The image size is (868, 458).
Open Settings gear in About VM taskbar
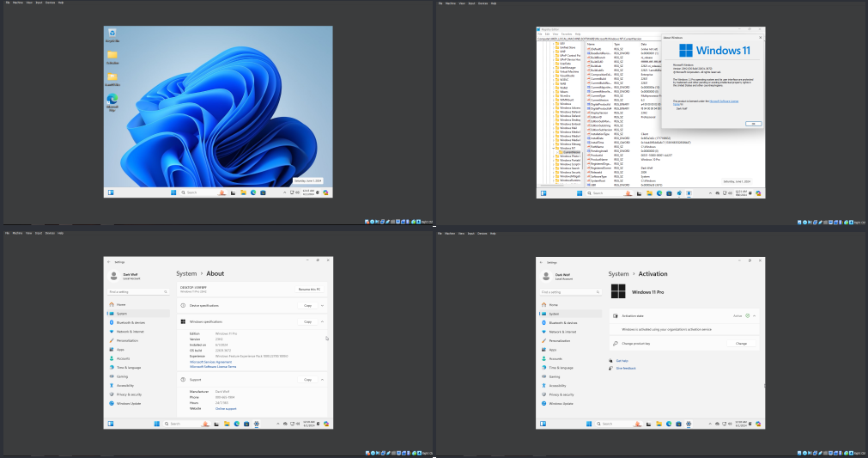257,424
